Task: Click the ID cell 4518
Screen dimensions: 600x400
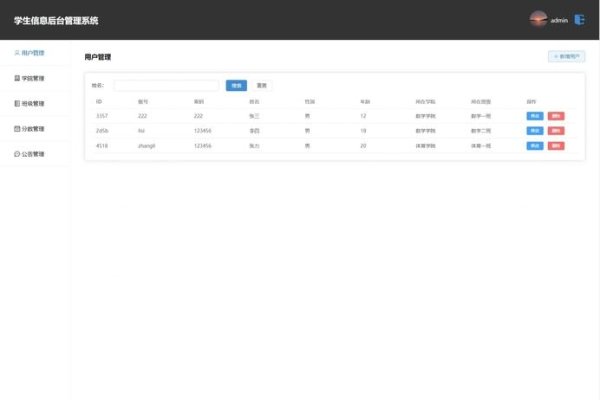Action: click(x=102, y=146)
